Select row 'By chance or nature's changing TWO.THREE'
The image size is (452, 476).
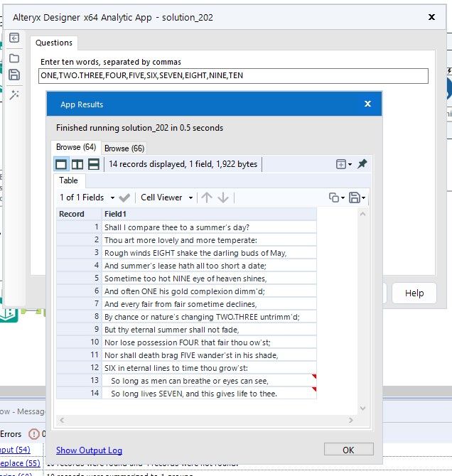[x=209, y=317]
